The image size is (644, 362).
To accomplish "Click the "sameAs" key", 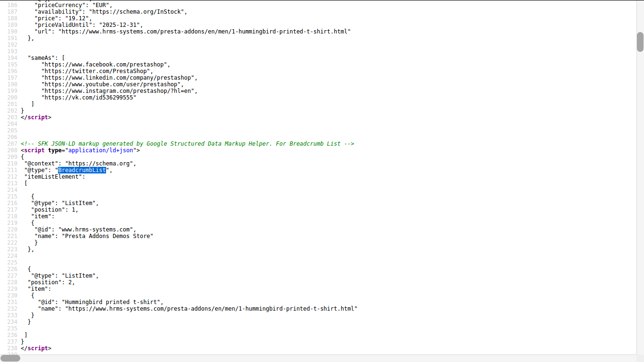I will coord(41,58).
